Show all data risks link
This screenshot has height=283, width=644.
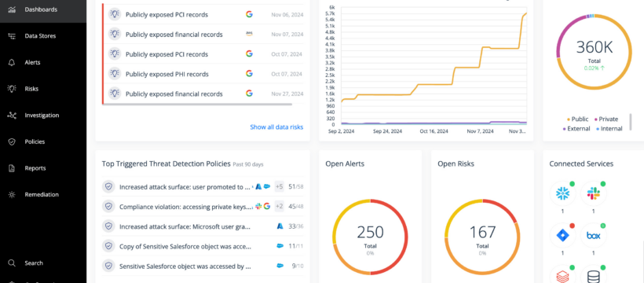point(276,127)
